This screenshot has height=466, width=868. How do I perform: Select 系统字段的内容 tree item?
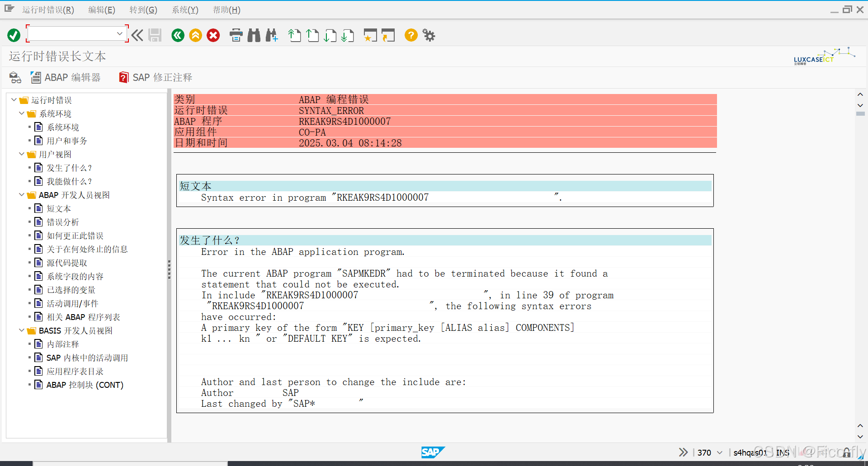[75, 277]
